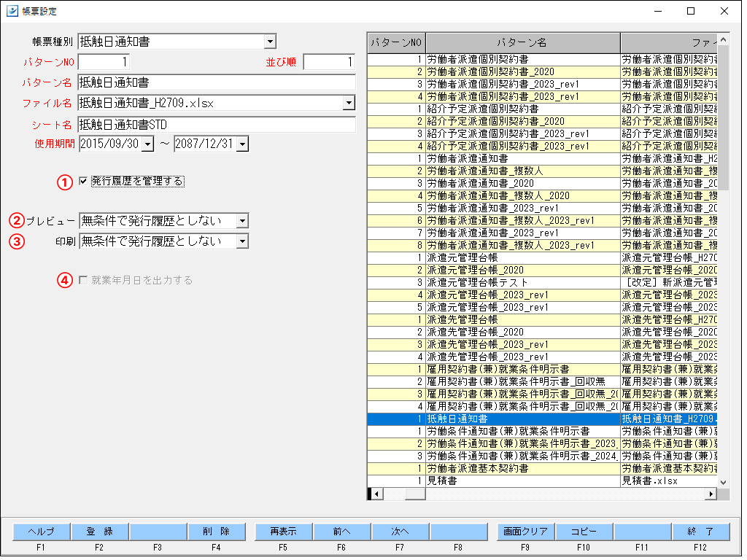Click the 終了 button
The height and width of the screenshot is (560, 747).
tap(700, 531)
